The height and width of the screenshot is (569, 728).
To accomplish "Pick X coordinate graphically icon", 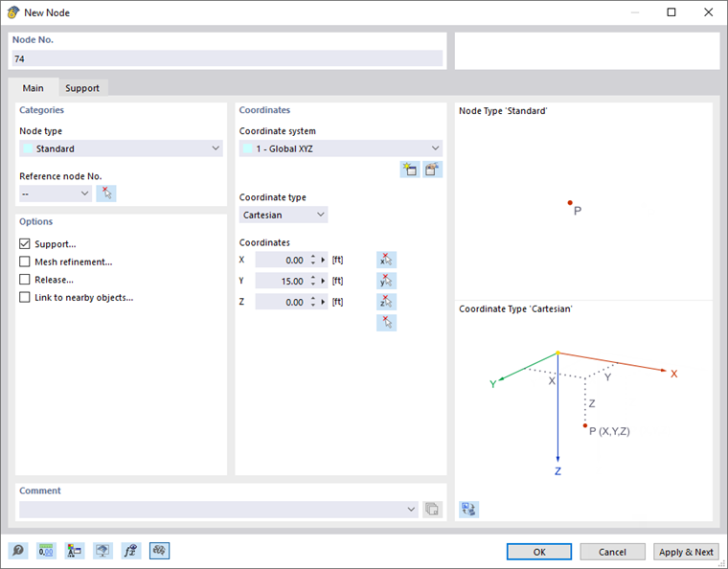I will [x=386, y=260].
